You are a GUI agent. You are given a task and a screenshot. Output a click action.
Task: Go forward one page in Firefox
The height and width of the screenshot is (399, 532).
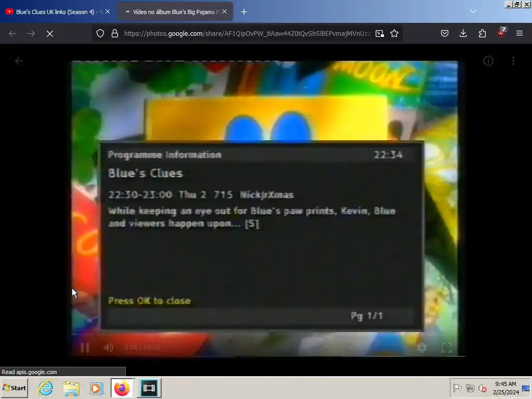point(31,34)
